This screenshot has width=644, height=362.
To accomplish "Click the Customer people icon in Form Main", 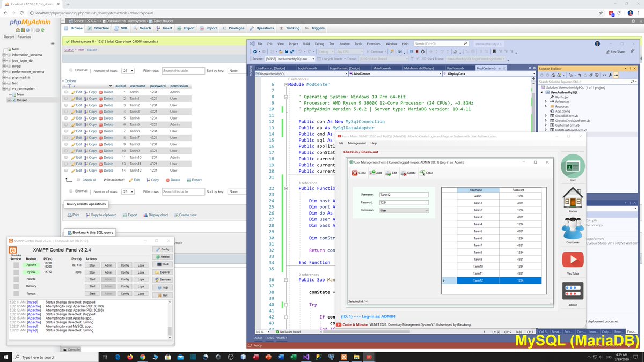I will (573, 229).
